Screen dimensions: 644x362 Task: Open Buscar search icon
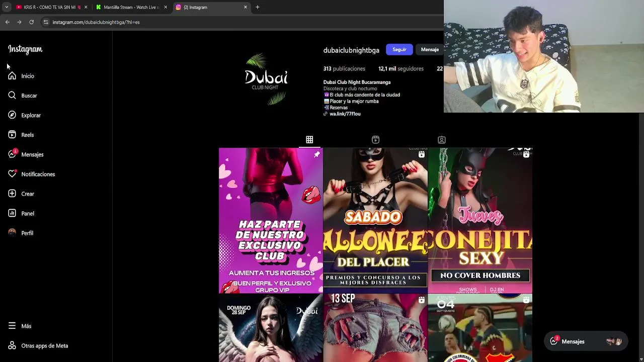[12, 96]
